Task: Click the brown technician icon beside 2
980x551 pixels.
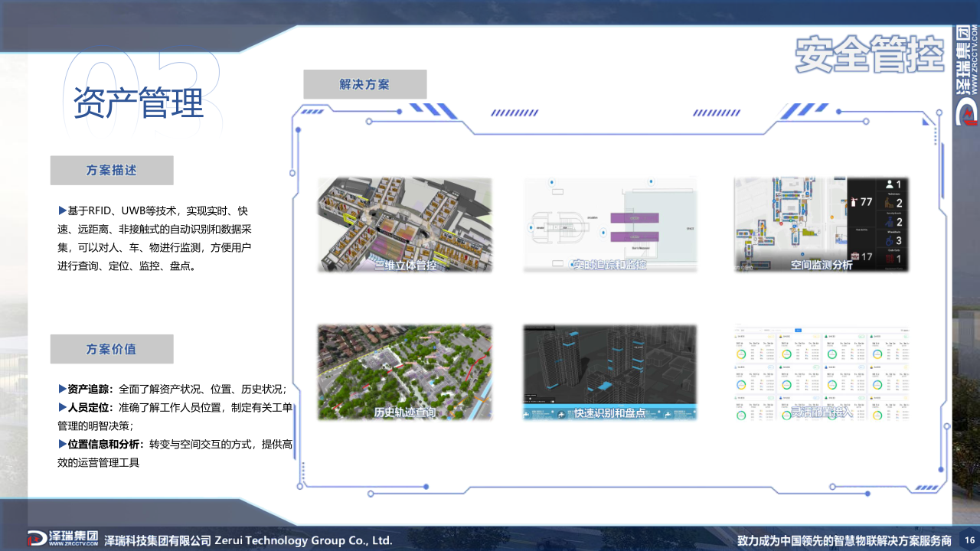Action: coord(890,203)
